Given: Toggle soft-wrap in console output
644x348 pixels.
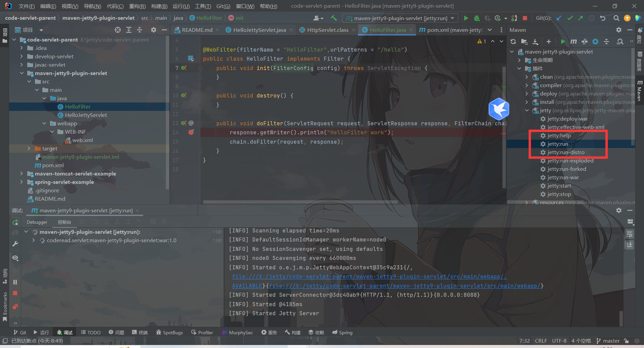Looking at the screenshot, I should tap(629, 234).
